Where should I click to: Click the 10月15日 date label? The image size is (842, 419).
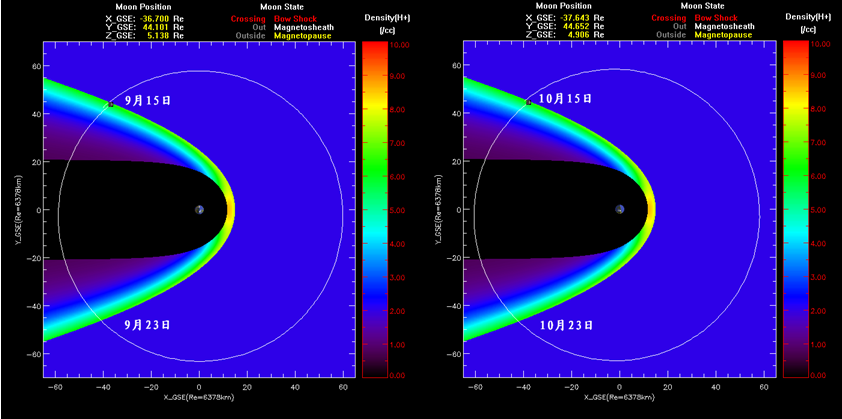[566, 99]
